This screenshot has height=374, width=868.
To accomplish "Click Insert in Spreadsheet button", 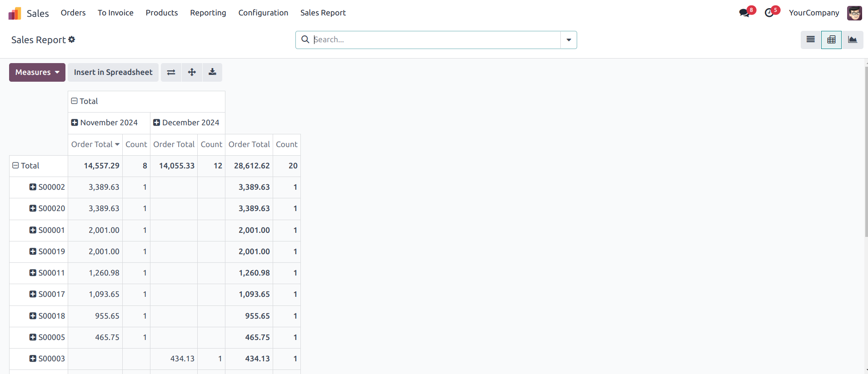I will click(113, 72).
